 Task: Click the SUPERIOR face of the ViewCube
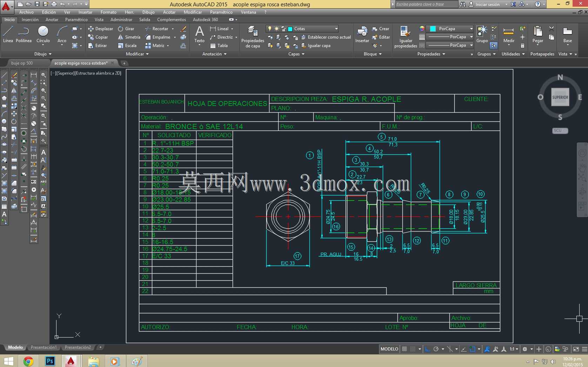[560, 97]
